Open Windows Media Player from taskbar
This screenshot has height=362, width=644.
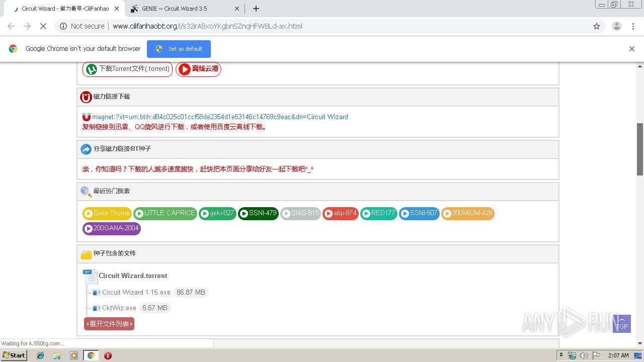click(x=74, y=355)
